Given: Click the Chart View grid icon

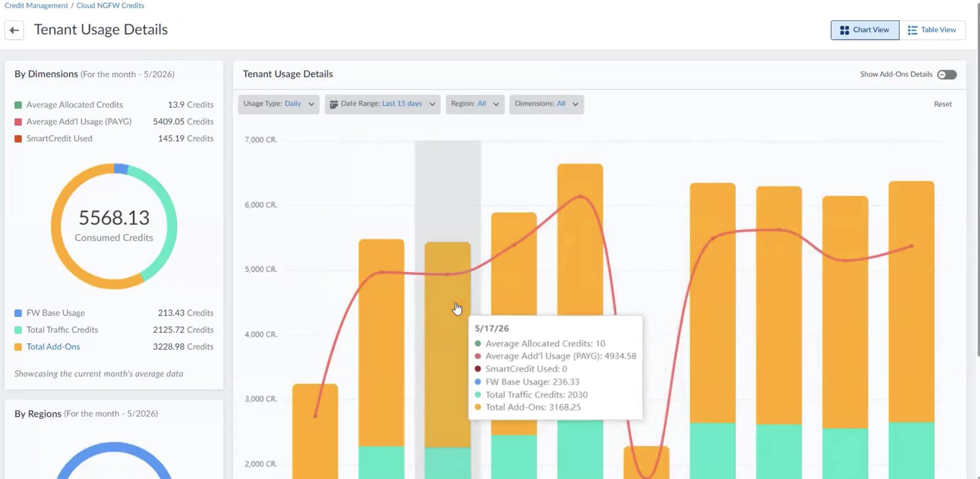Looking at the screenshot, I should click(844, 30).
